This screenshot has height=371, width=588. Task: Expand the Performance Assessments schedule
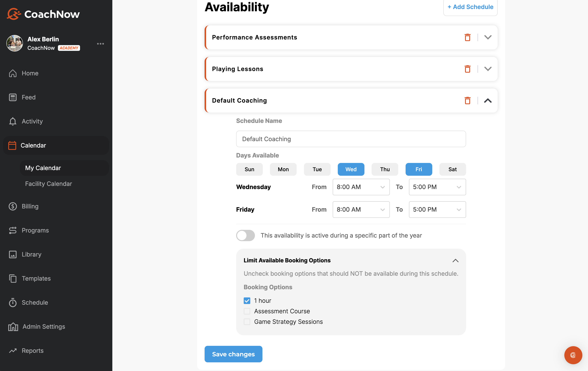coord(488,37)
